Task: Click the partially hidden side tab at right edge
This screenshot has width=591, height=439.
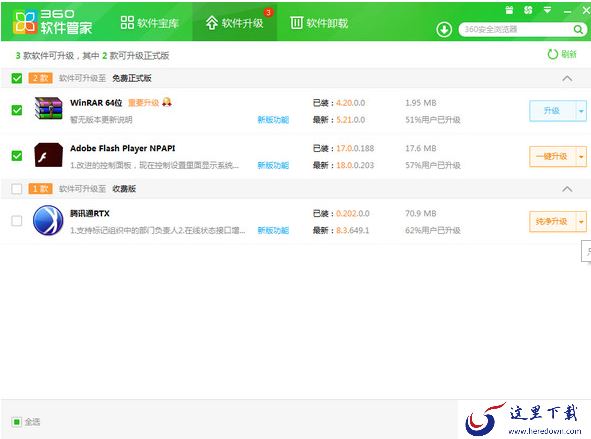Action: (x=586, y=251)
